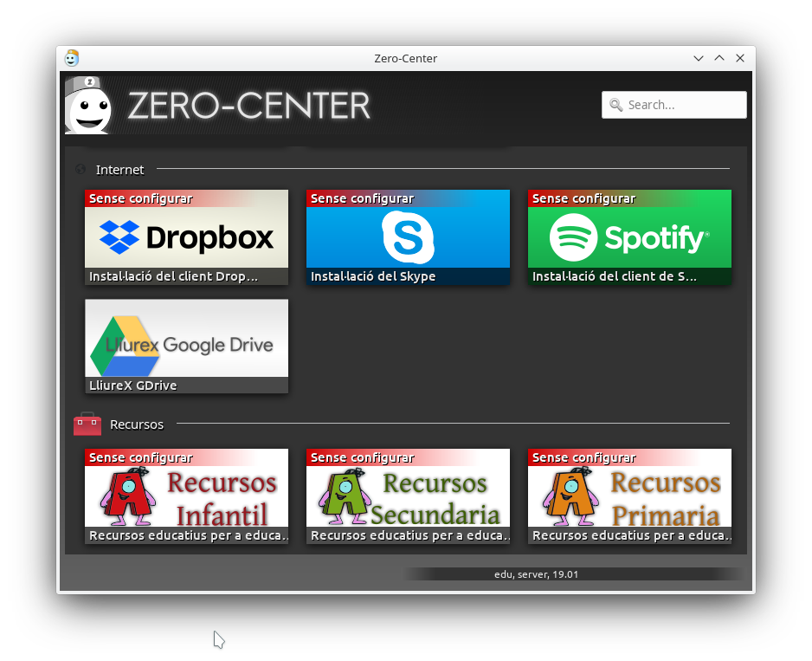Screen dimensions: 812x661
Task: Open the LliureX Google Drive tile
Action: (186, 346)
